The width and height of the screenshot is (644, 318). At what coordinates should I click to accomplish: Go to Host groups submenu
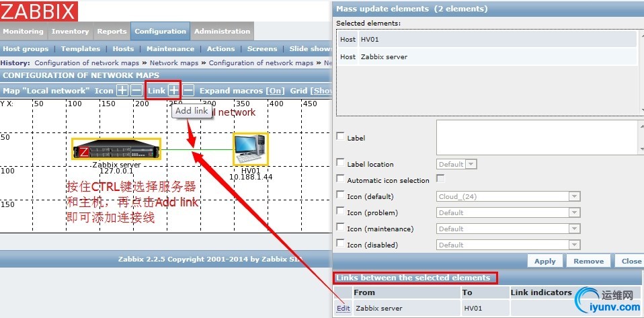pyautogui.click(x=26, y=48)
